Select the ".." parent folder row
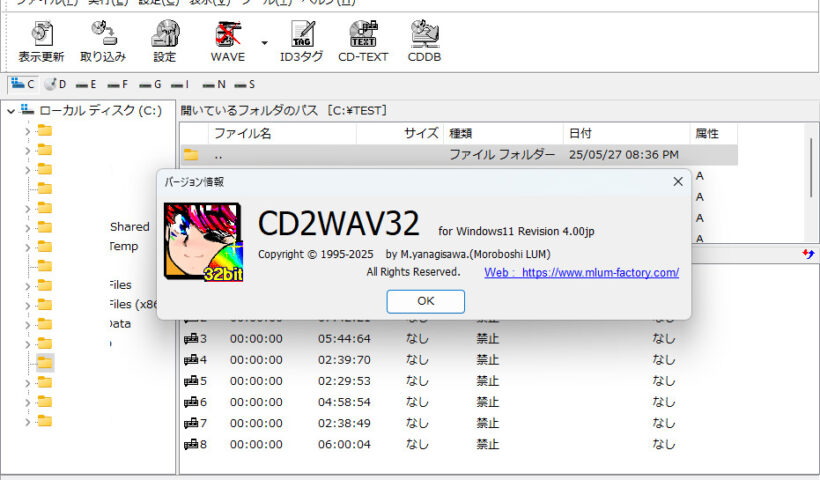This screenshot has width=820, height=480. [459, 155]
